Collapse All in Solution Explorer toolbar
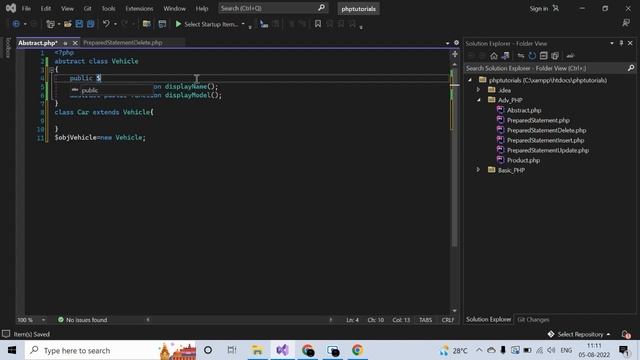640x360 pixels. pos(543,56)
